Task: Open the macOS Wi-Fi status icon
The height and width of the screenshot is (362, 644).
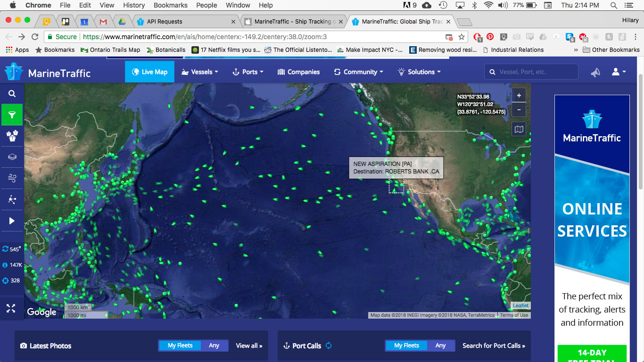Action: click(488, 5)
